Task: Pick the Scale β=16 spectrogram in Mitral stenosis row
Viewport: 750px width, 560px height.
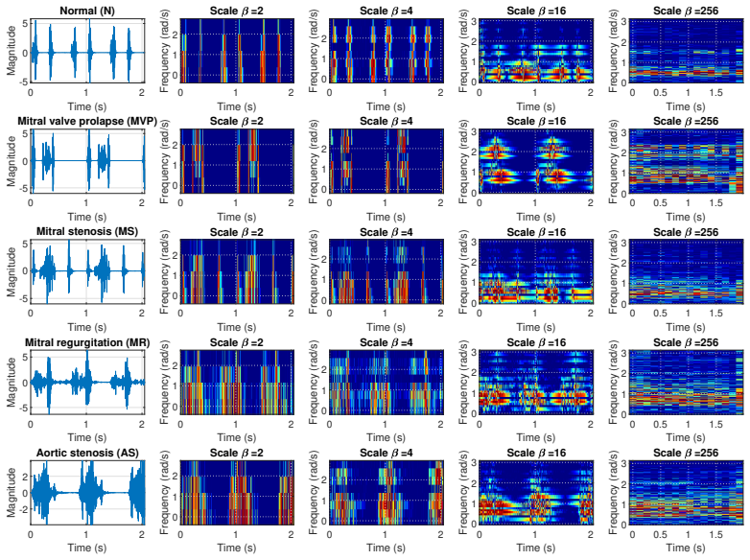Action: tap(536, 272)
